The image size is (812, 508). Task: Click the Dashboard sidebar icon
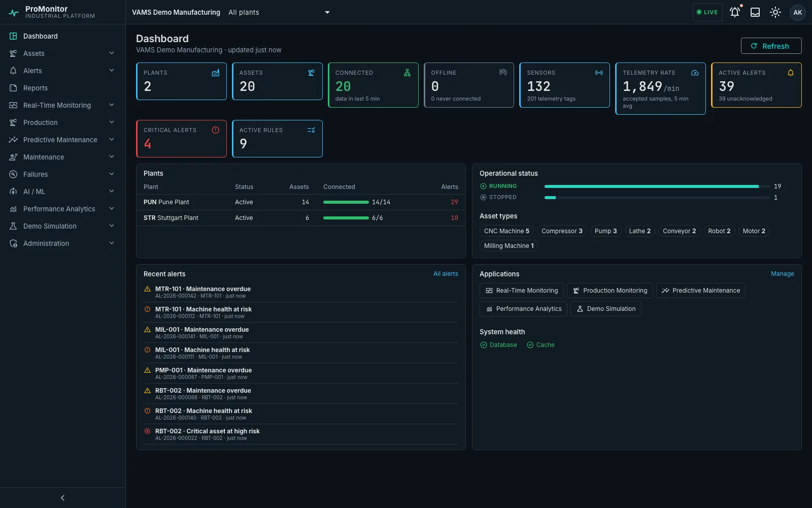tap(13, 36)
